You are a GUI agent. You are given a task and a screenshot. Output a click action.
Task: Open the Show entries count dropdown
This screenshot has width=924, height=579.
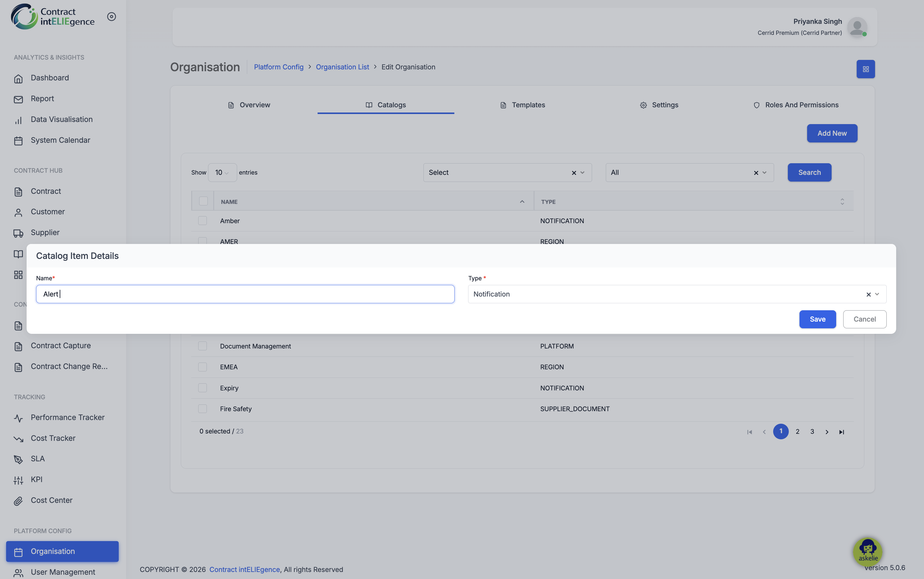pos(222,172)
